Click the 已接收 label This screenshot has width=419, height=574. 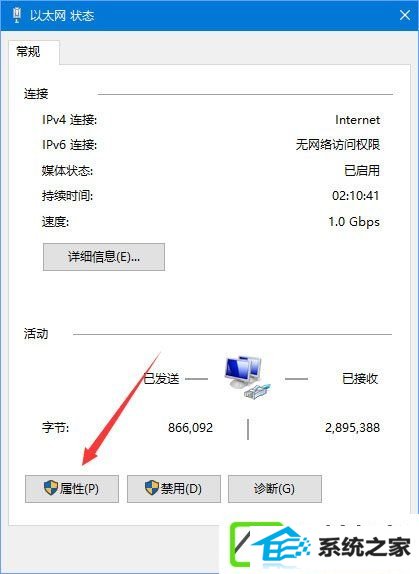pyautogui.click(x=360, y=379)
